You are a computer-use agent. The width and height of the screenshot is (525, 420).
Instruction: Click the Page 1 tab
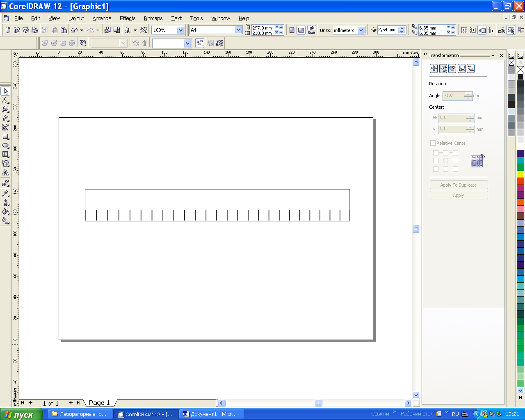[99, 403]
